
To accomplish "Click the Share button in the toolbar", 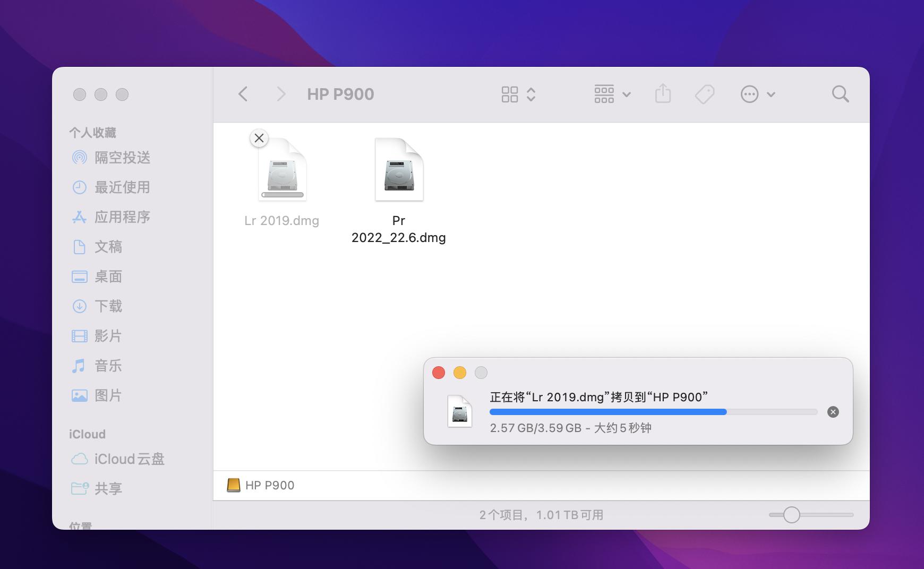I will pos(662,93).
